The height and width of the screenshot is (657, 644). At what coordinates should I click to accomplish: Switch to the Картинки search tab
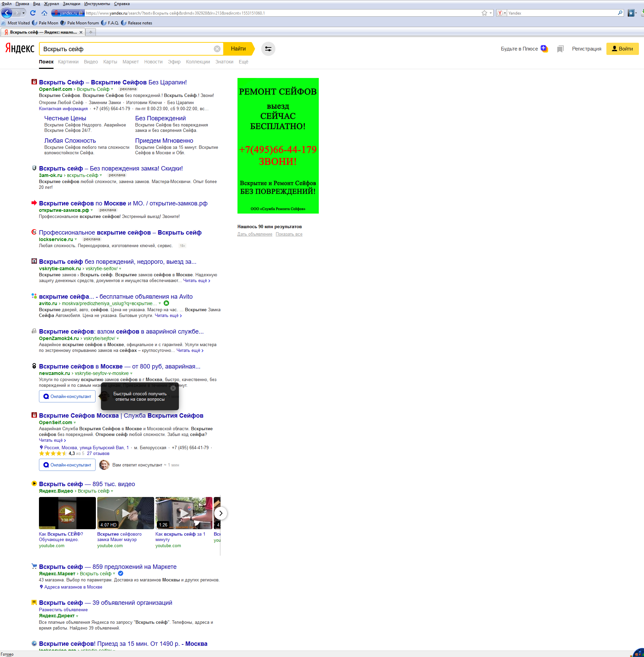tap(68, 62)
